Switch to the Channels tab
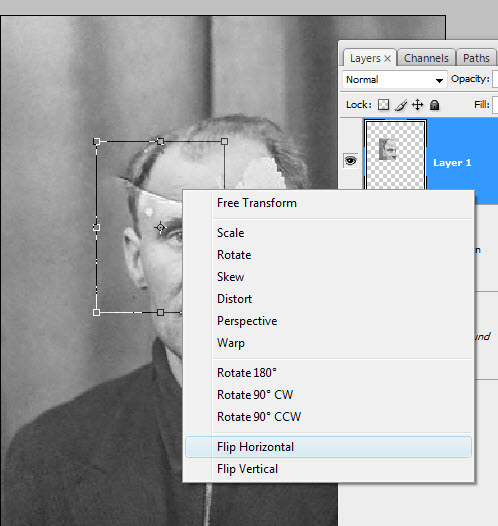The height and width of the screenshot is (526, 498). (x=426, y=58)
